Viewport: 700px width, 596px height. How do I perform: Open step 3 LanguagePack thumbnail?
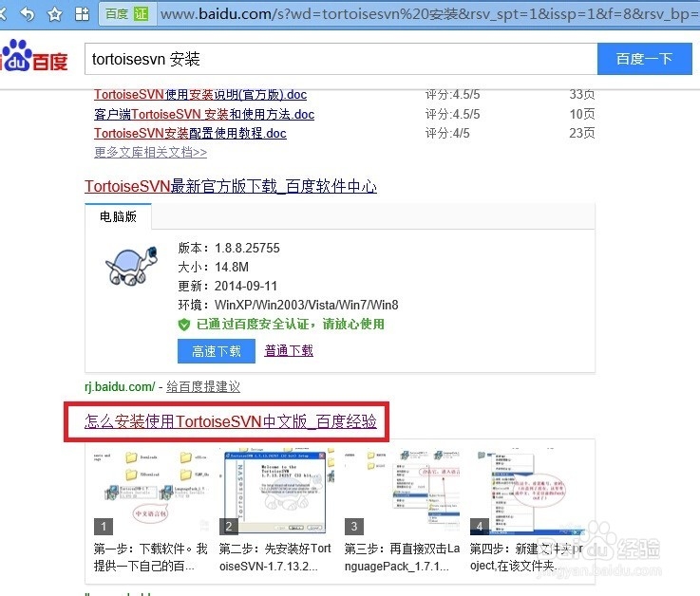click(x=402, y=491)
